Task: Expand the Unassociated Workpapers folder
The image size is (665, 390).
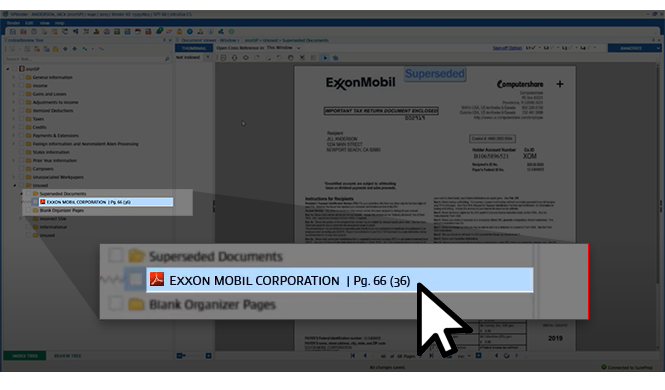Action: click(x=14, y=177)
